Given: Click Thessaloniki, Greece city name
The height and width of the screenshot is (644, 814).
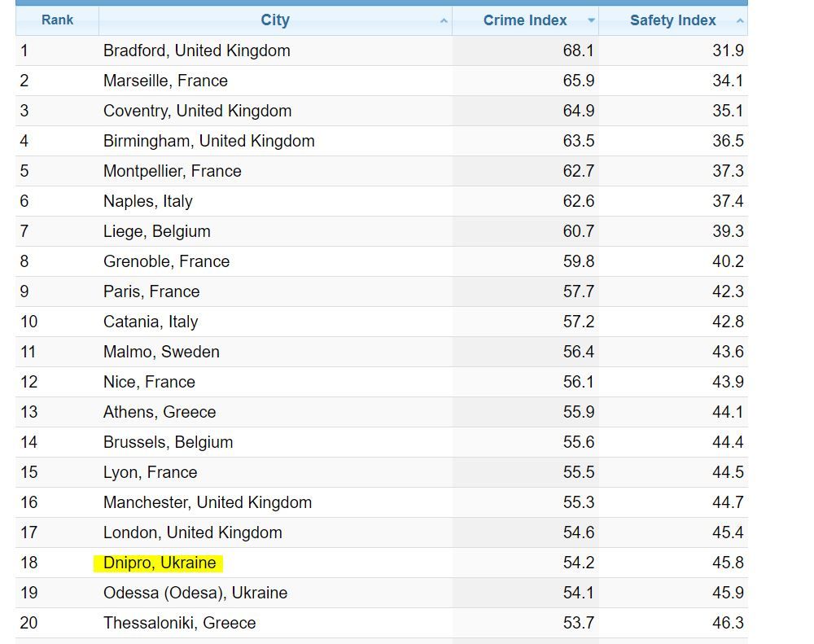Looking at the screenshot, I should (x=180, y=623).
